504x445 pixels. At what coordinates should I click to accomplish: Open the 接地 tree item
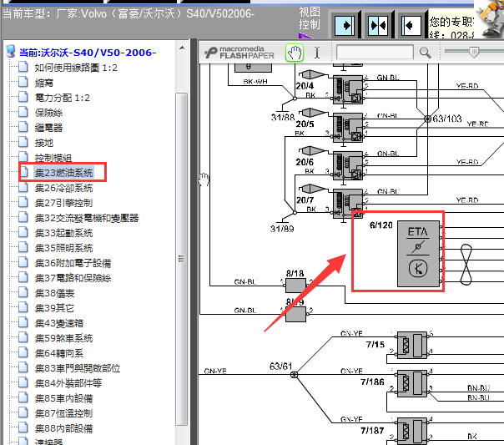(43, 143)
